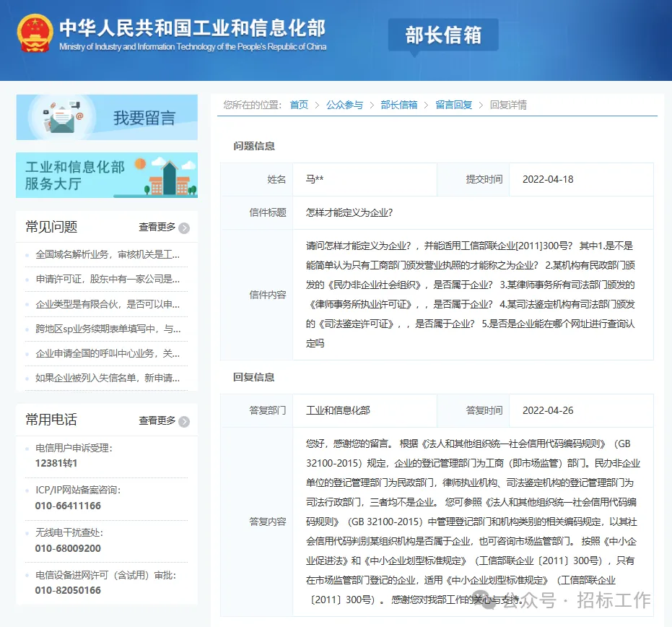Viewport: 672px width, 627px height.
Task: Open FAQ 如果企业被列入失信名单
Action: click(107, 378)
